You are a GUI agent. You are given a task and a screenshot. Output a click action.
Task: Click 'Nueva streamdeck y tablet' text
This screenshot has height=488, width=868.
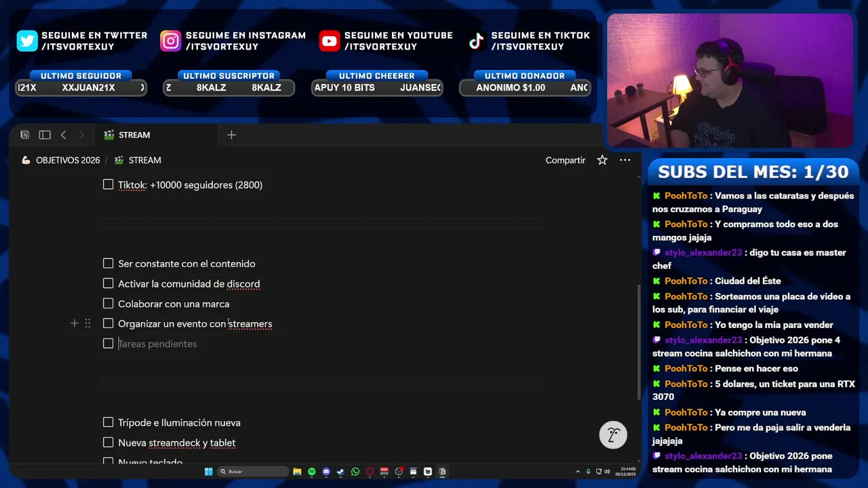pos(177,443)
